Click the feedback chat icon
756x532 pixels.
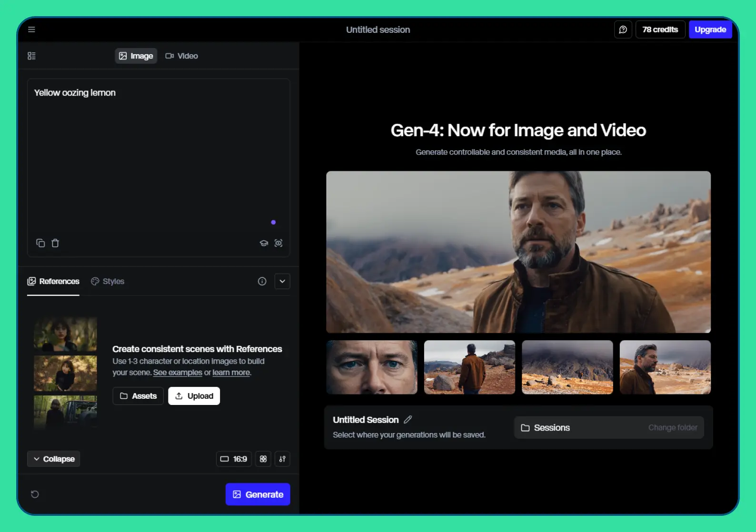[x=623, y=30]
